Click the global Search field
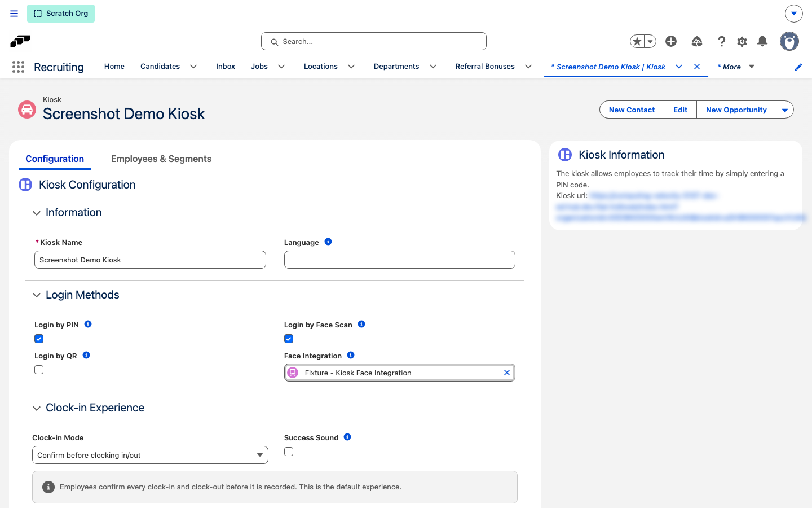812x508 pixels. click(x=374, y=41)
